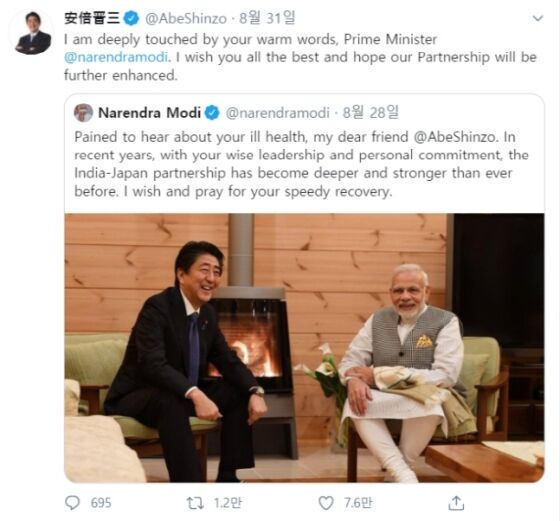Screen dimensions: 560x521
Task: View the fireplace photo of two leaders
Action: click(304, 348)
